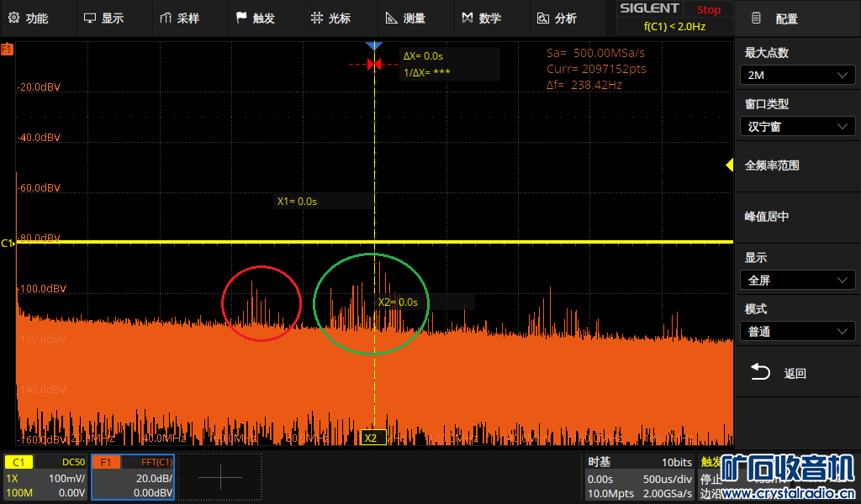Click the 数学 math function icon
The width and height of the screenshot is (861, 504).
pos(467,18)
